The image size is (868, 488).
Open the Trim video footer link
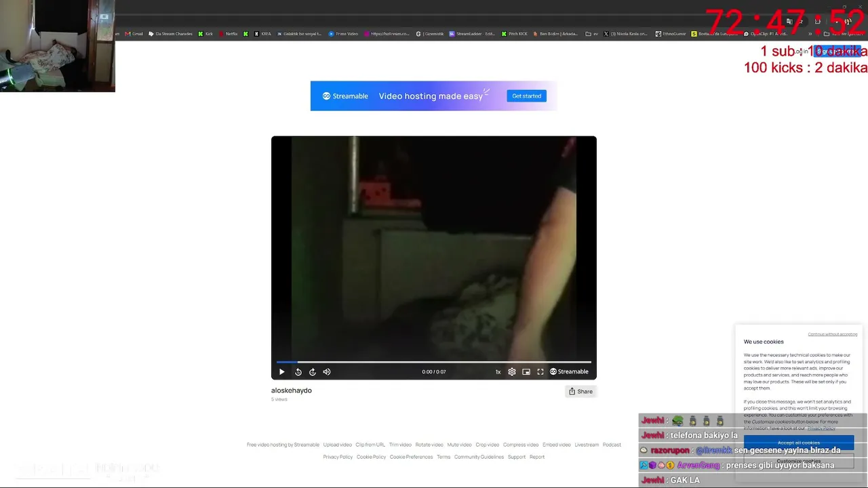pos(400,445)
